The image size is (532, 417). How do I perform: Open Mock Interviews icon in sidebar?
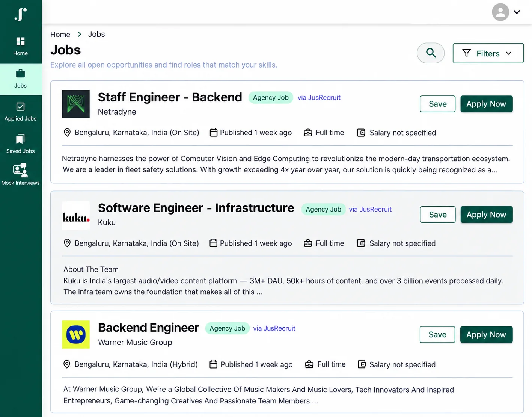point(21,170)
